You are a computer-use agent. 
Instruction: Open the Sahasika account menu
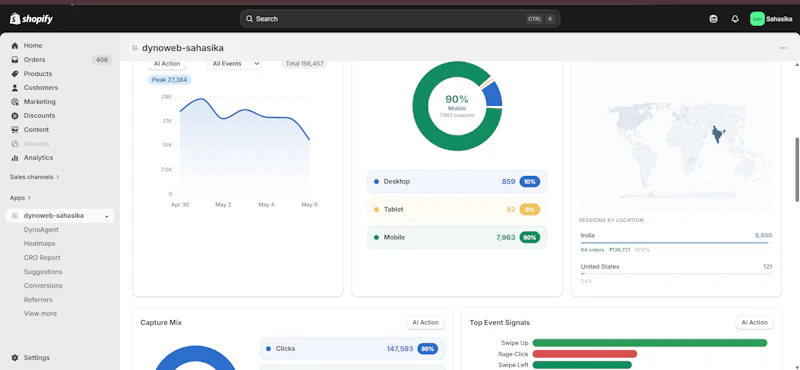[771, 19]
